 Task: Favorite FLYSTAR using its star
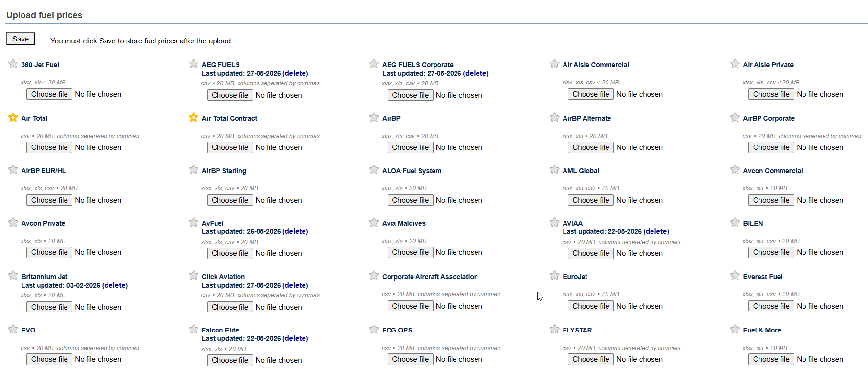[554, 329]
